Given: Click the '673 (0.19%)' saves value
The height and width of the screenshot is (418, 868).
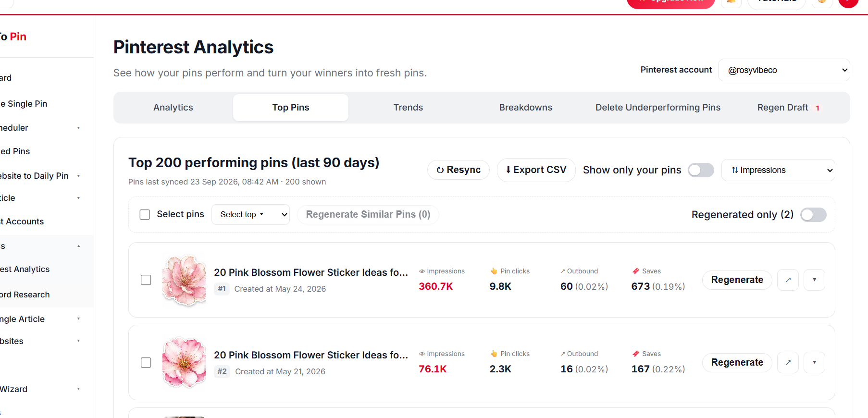Looking at the screenshot, I should coord(658,286).
